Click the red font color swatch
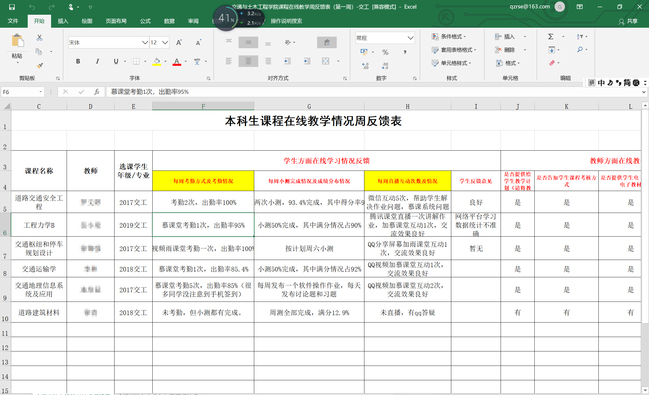The height and width of the screenshot is (395, 649). coord(177,62)
